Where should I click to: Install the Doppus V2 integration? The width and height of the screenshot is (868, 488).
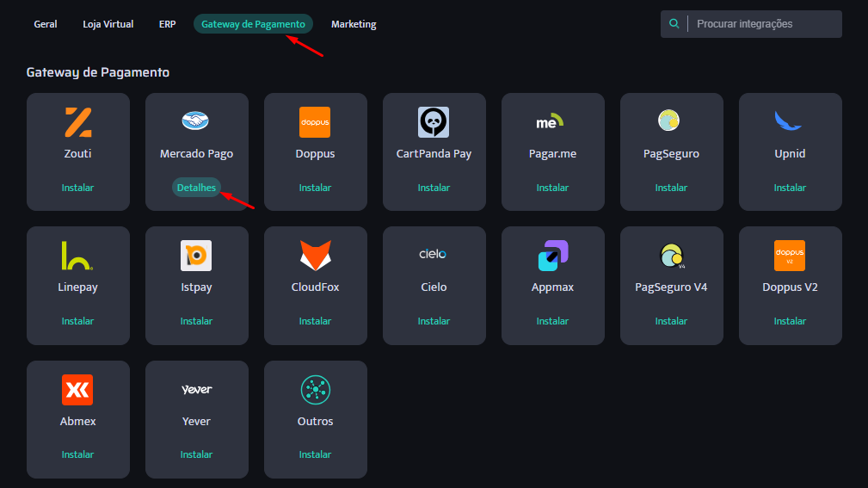pos(790,321)
